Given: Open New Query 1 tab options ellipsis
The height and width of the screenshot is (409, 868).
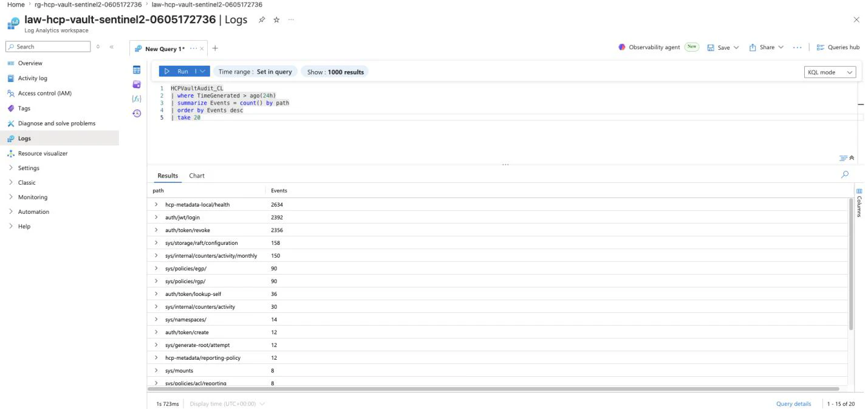Looking at the screenshot, I should [194, 49].
